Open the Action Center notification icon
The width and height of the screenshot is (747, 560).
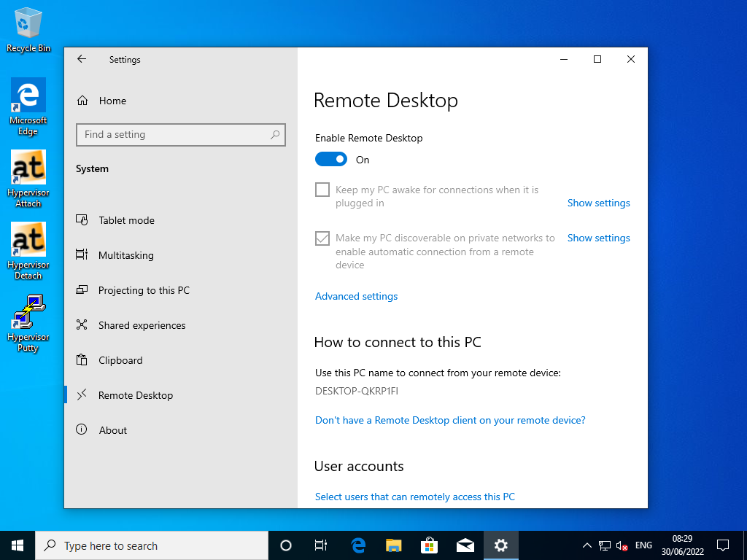[722, 545]
